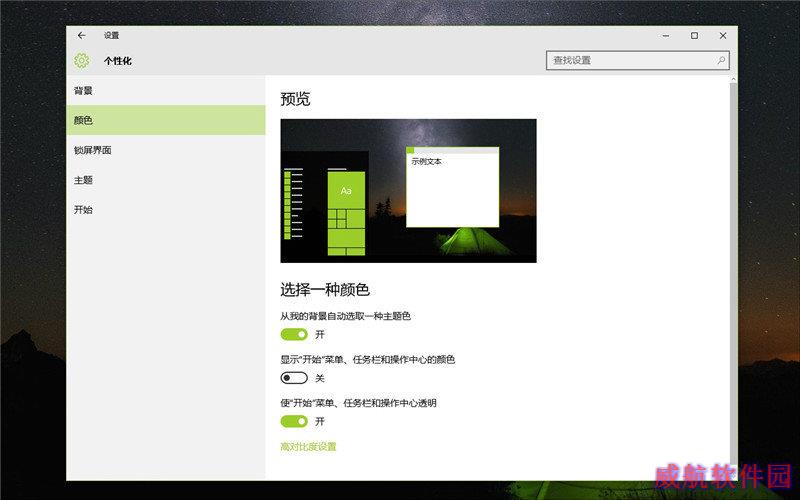800x500 pixels.
Task: Toggle automatic accent color from background
Action: [294, 334]
